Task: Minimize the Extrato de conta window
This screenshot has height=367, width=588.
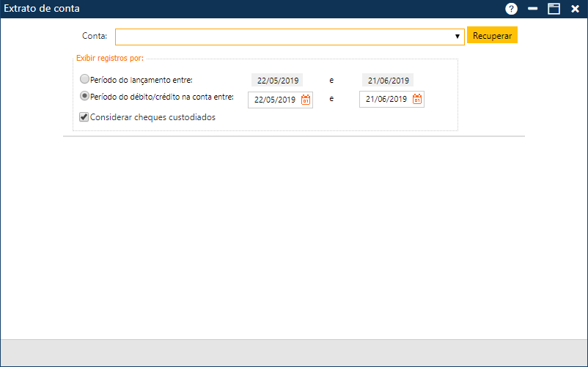Action: point(533,9)
